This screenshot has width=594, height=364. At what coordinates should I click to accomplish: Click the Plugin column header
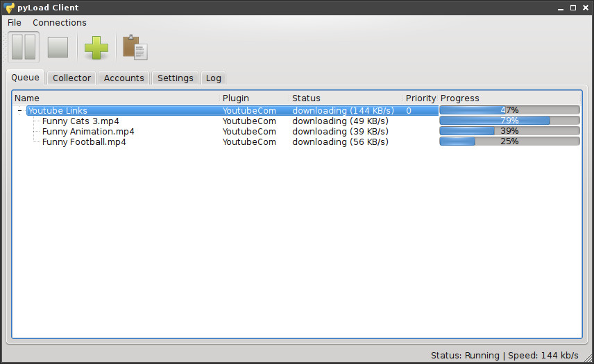pos(254,98)
